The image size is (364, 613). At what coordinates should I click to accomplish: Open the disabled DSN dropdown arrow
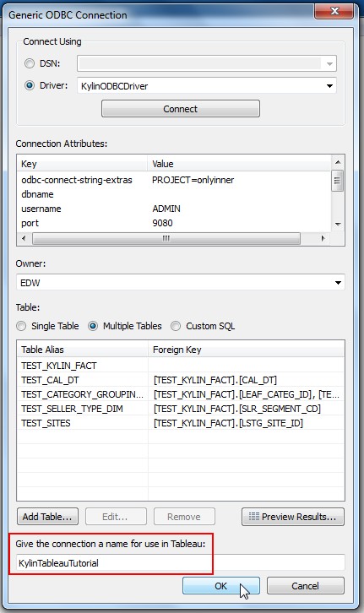pos(329,63)
